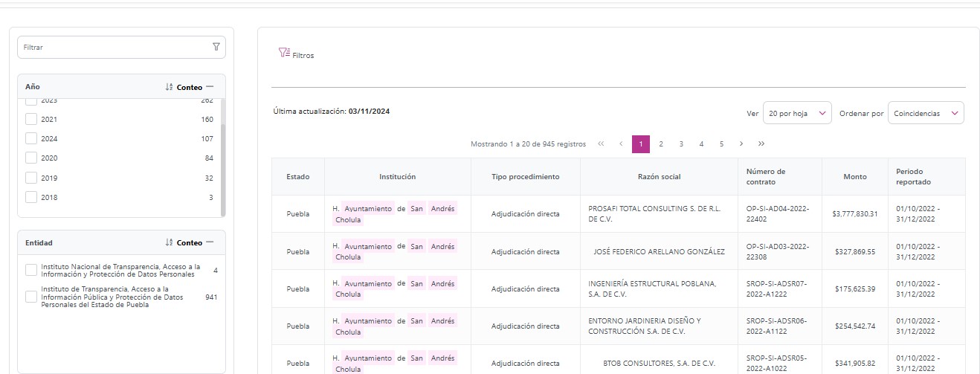This screenshot has width=980, height=374.
Task: Go to results page 5
Action: pyautogui.click(x=721, y=144)
